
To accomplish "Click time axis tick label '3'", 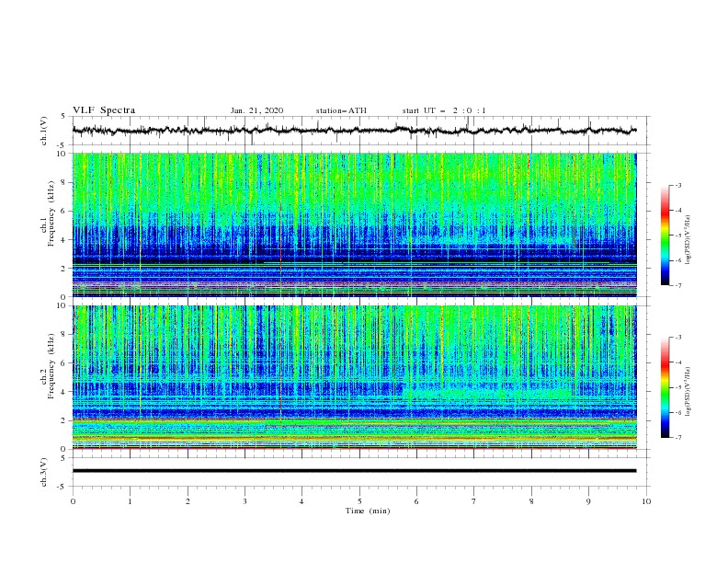I will 245,501.
